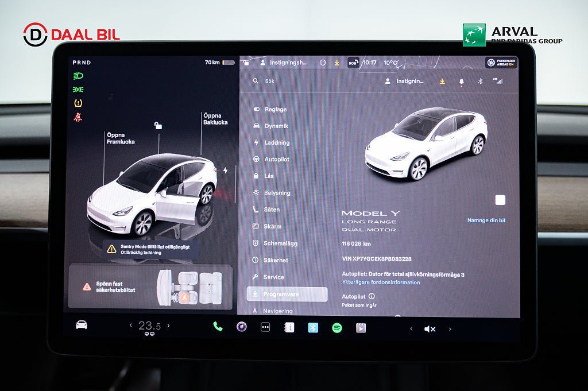Select the white paint color swatch
Viewport: 588px width, 391px height.
pyautogui.click(x=500, y=200)
